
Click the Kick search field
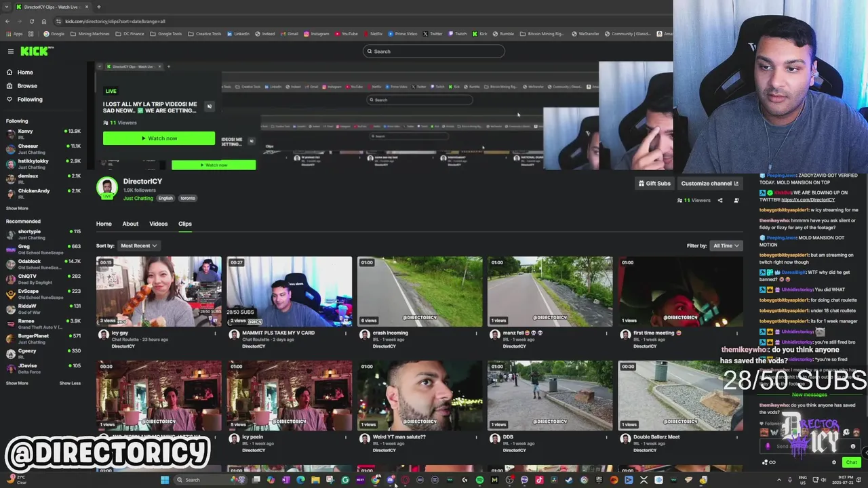click(x=434, y=51)
